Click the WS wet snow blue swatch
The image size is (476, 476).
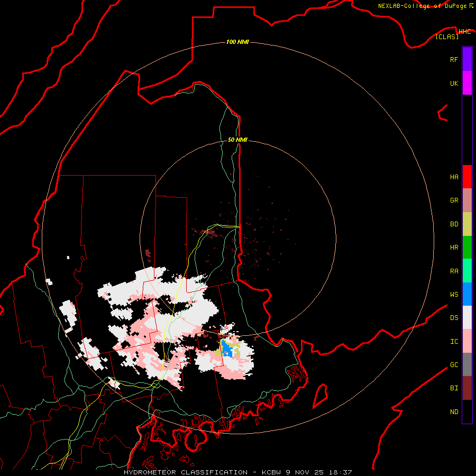click(467, 294)
